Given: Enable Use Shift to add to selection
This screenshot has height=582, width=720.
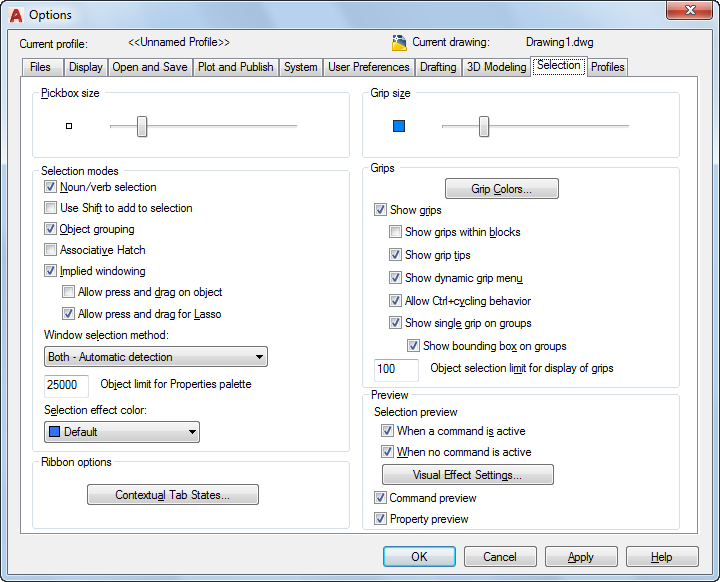Looking at the screenshot, I should tap(51, 208).
